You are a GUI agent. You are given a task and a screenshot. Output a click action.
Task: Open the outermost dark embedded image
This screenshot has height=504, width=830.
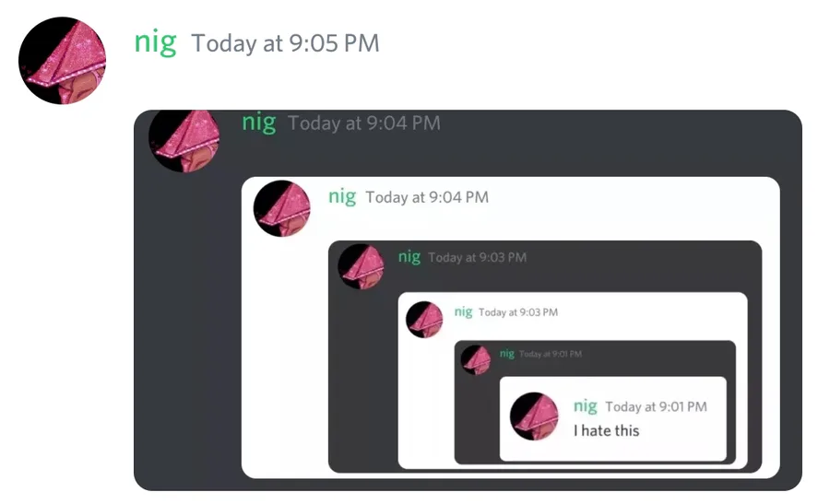point(468,300)
